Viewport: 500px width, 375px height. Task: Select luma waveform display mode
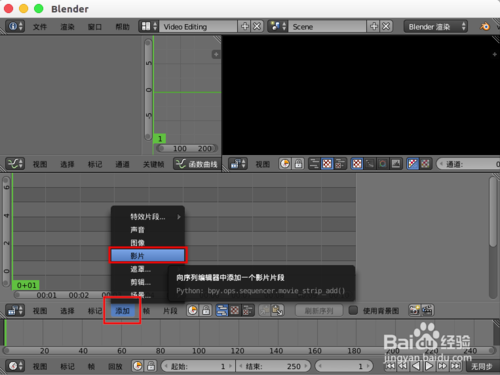[370, 164]
